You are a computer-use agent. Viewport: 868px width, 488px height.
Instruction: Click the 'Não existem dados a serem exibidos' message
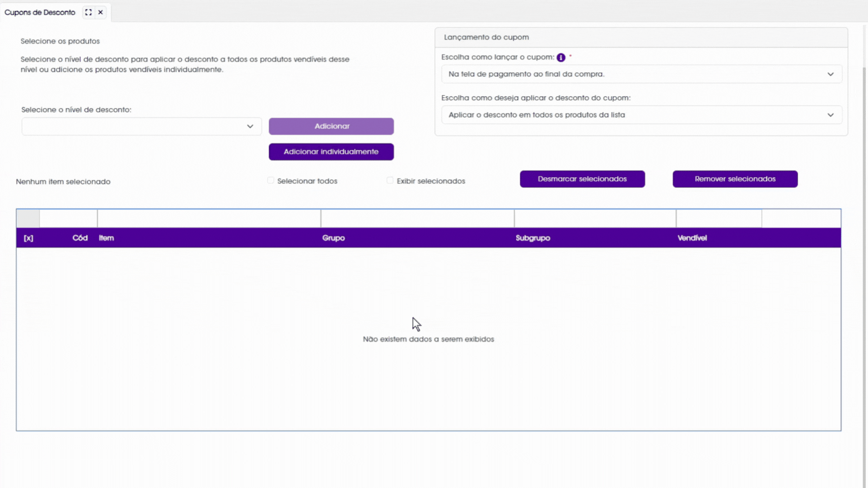point(428,339)
